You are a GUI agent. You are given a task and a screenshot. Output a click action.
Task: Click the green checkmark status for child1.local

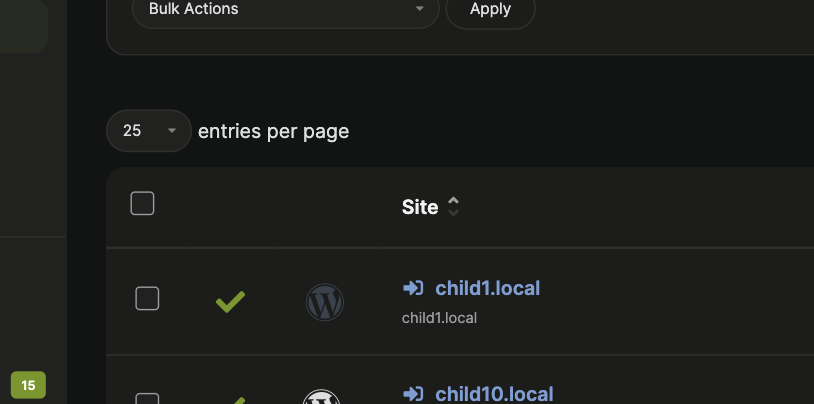tap(230, 302)
